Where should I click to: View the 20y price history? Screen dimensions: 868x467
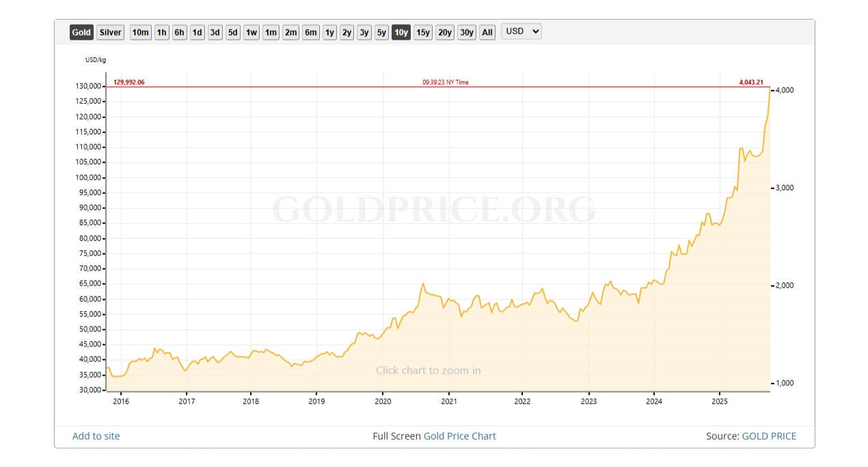tap(444, 32)
